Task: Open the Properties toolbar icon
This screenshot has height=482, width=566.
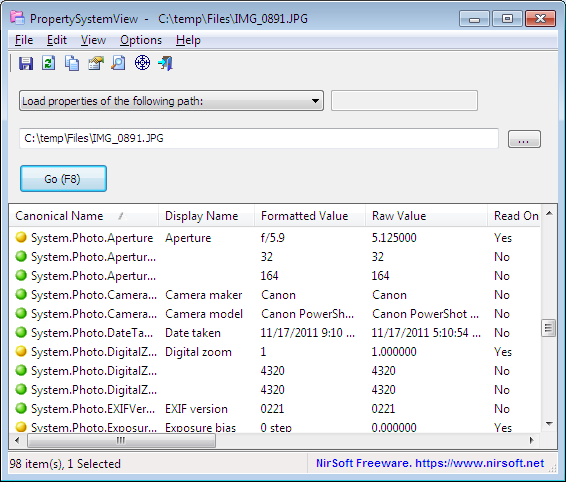Action: click(x=96, y=63)
